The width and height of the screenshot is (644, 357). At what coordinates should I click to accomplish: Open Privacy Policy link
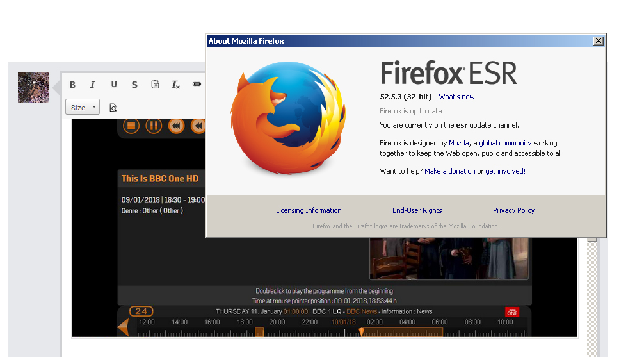(514, 210)
